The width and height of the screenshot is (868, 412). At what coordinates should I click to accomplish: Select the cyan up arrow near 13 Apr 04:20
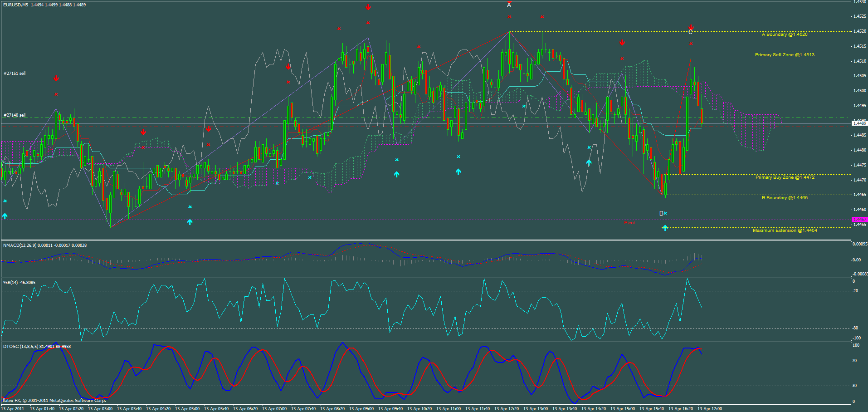tap(190, 222)
